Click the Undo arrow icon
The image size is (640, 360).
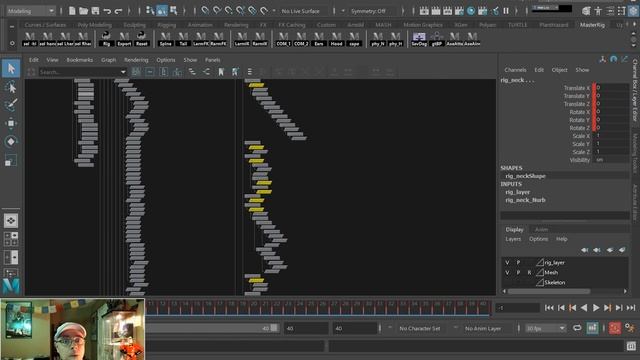(107, 11)
